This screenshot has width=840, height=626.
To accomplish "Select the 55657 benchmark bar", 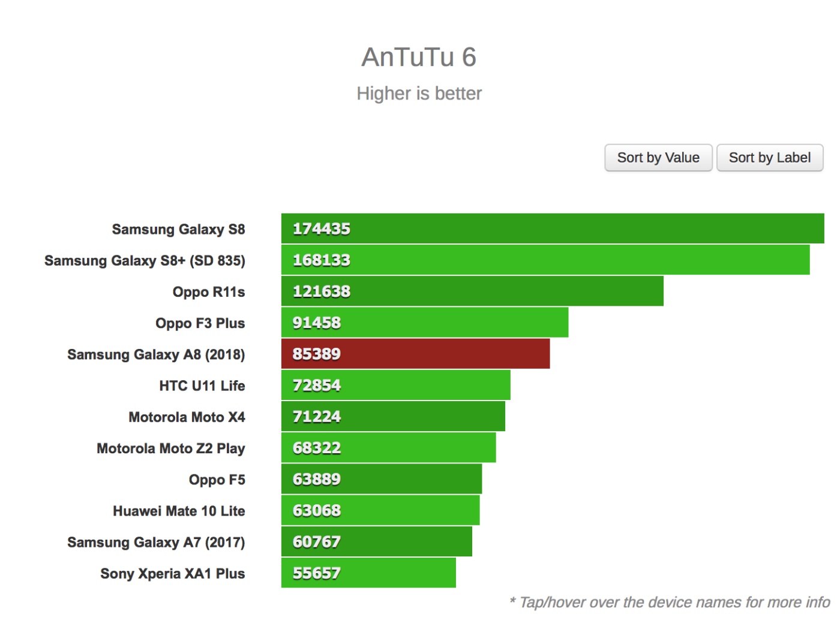I will [x=368, y=573].
